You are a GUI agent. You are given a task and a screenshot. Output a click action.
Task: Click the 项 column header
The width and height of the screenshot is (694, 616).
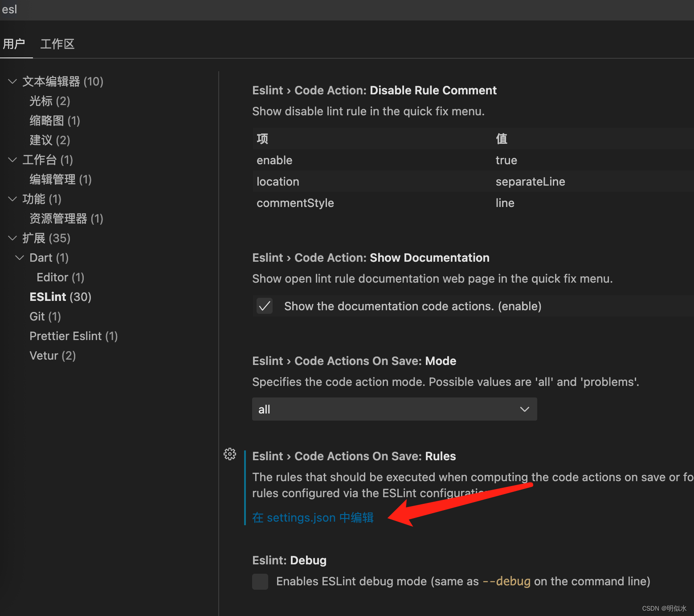(x=262, y=139)
